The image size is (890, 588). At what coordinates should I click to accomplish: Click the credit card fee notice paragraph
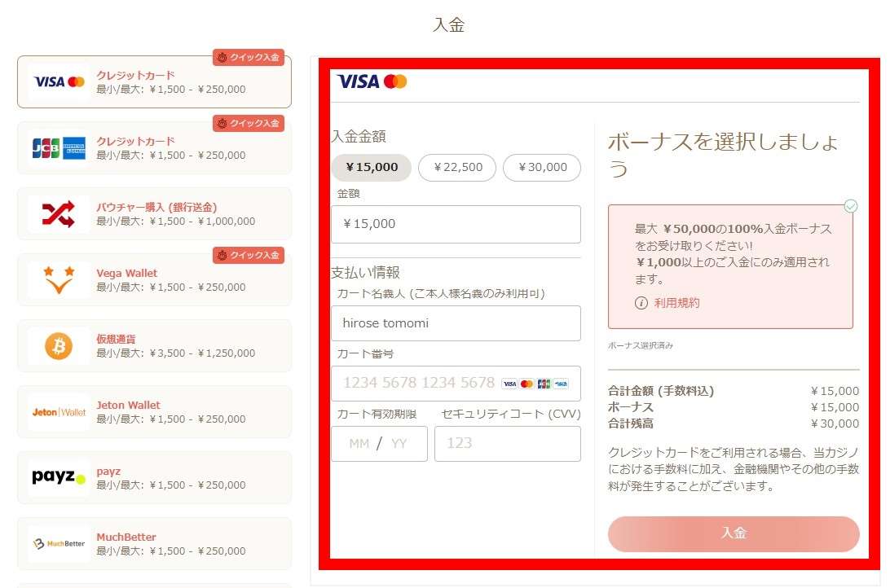tap(734, 469)
